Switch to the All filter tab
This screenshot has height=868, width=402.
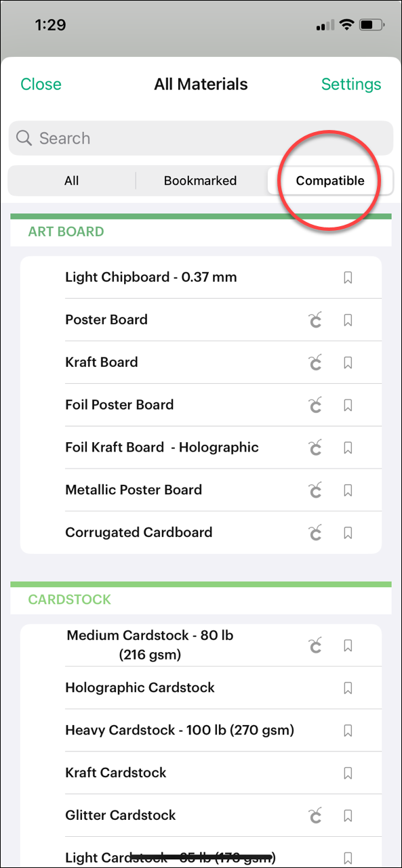(x=71, y=181)
